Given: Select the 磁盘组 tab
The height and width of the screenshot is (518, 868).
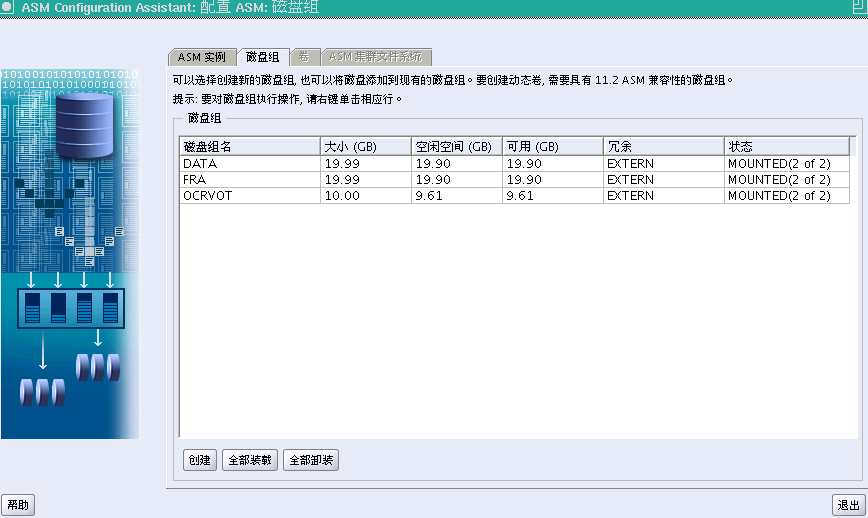Looking at the screenshot, I should pyautogui.click(x=263, y=57).
